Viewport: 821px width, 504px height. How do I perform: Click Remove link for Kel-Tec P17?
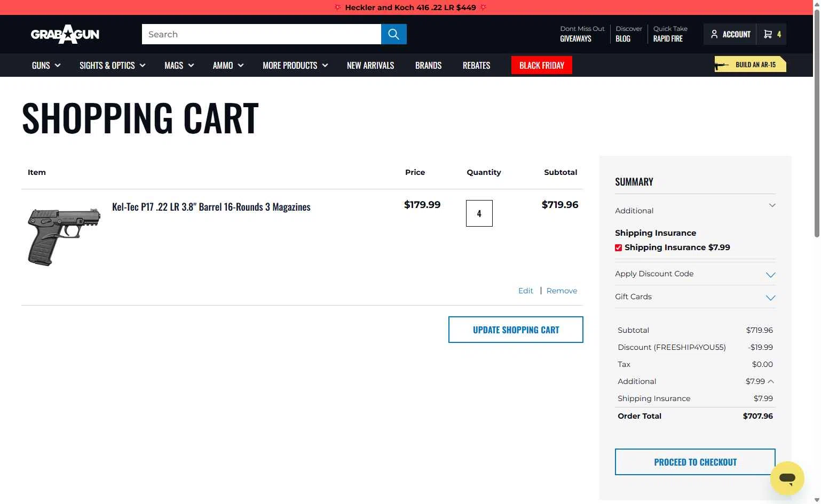[562, 291]
